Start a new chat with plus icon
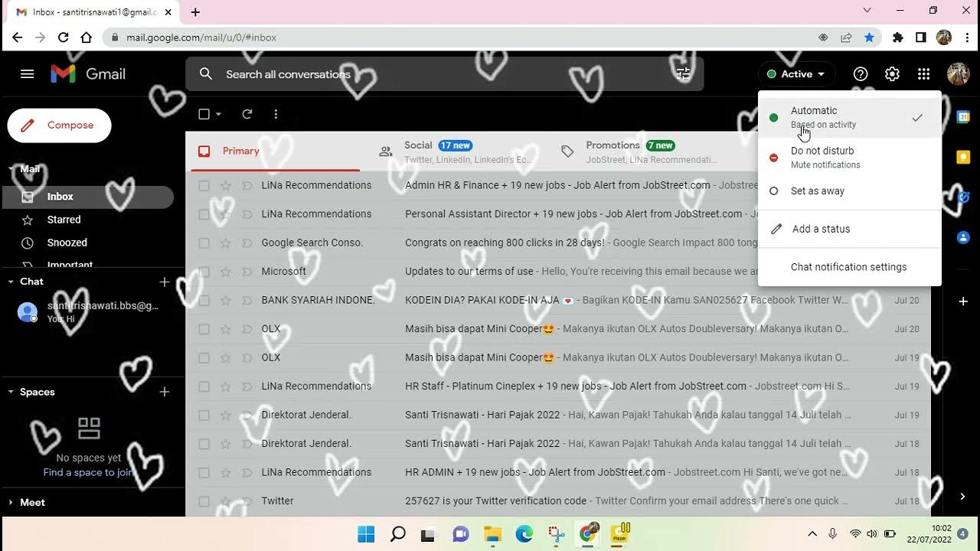The height and width of the screenshot is (551, 980). [164, 282]
